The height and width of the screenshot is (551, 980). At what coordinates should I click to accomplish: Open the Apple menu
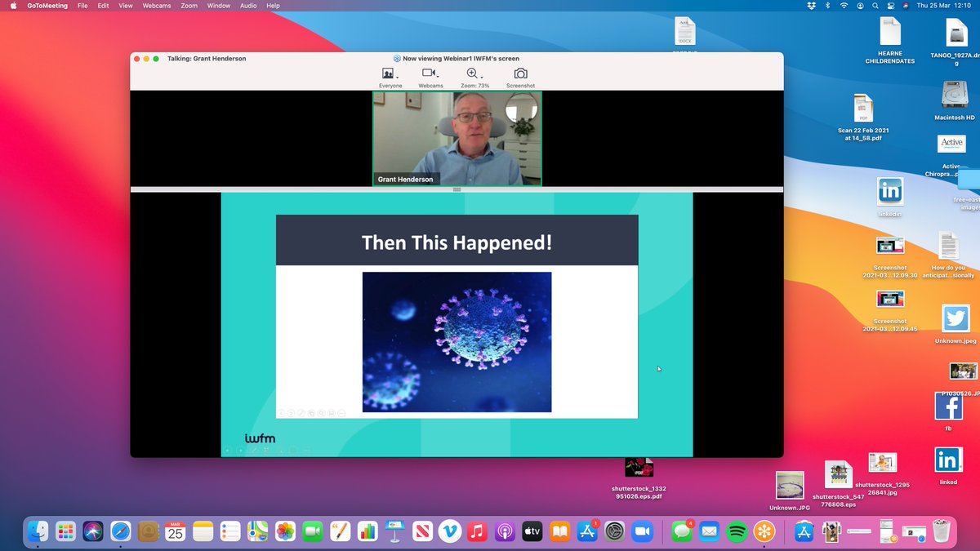pos(13,6)
